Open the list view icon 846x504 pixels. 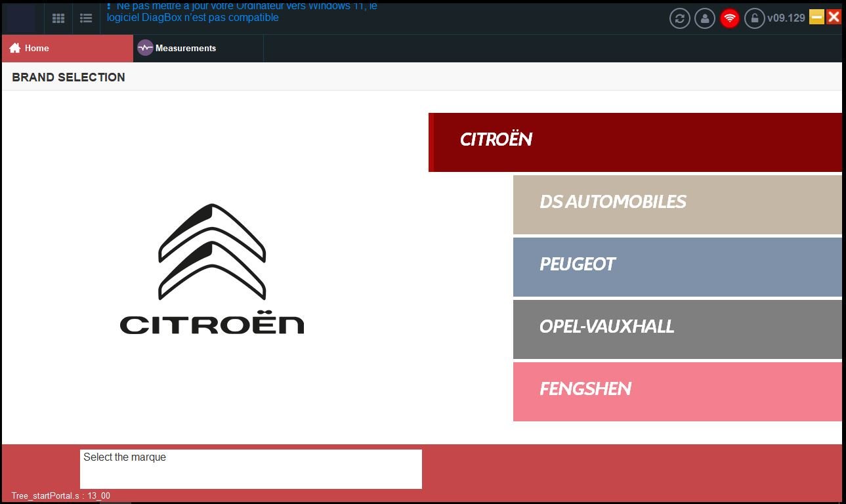(x=86, y=18)
